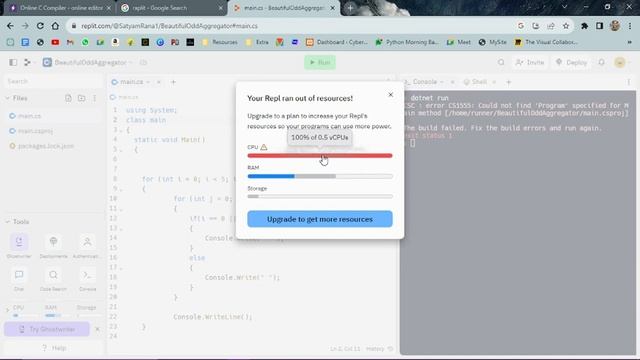Image resolution: width=640 pixels, height=360 pixels.
Task: Open main.csproj in the file tree
Action: (x=53, y=131)
